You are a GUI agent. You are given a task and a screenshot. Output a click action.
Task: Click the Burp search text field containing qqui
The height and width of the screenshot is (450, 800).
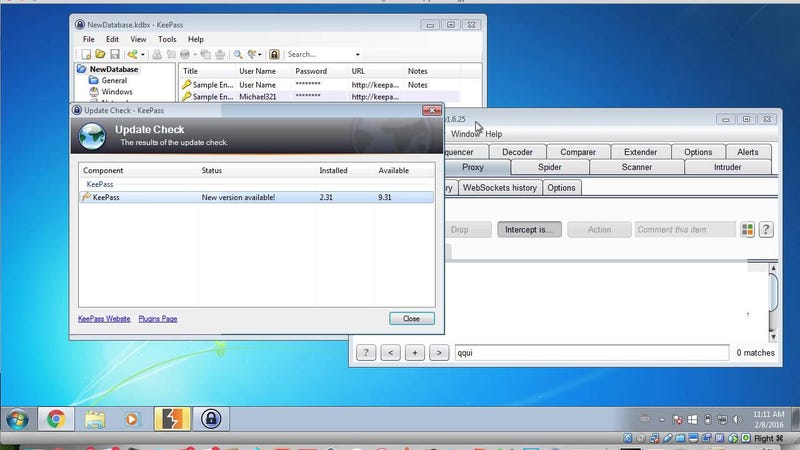592,353
